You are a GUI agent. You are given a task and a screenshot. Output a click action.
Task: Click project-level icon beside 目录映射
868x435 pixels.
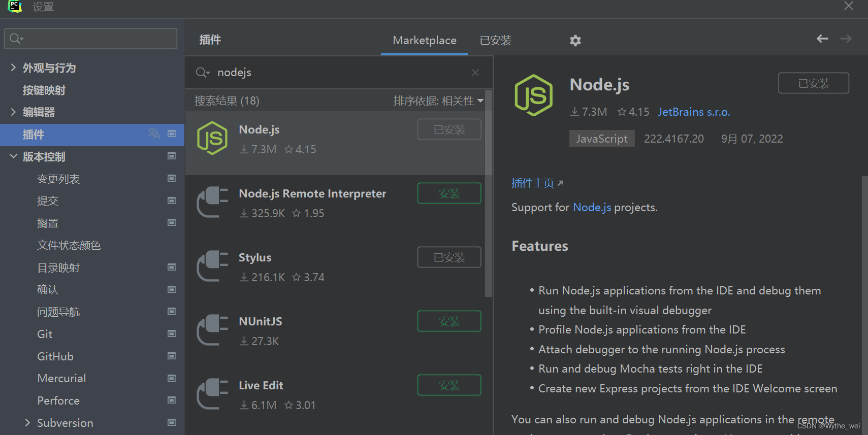click(172, 267)
